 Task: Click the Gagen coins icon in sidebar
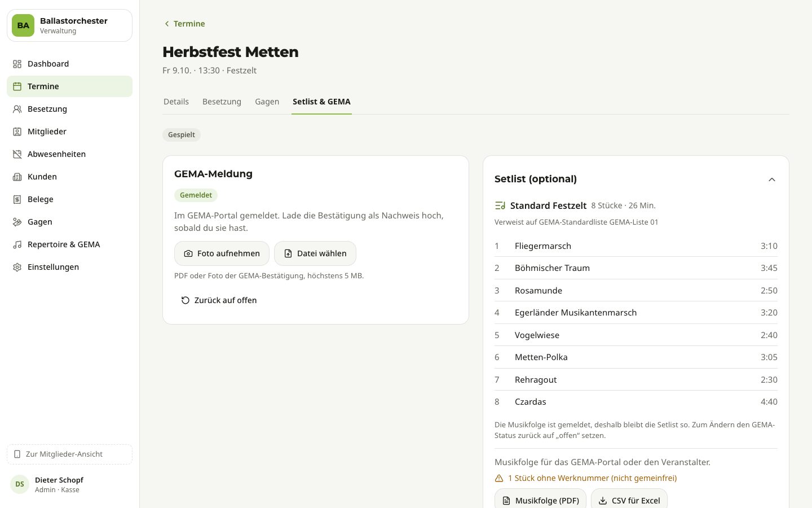[17, 222]
